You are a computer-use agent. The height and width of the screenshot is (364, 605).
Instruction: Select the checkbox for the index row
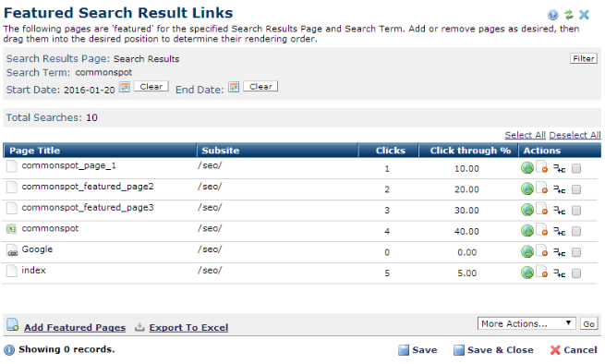tap(576, 273)
